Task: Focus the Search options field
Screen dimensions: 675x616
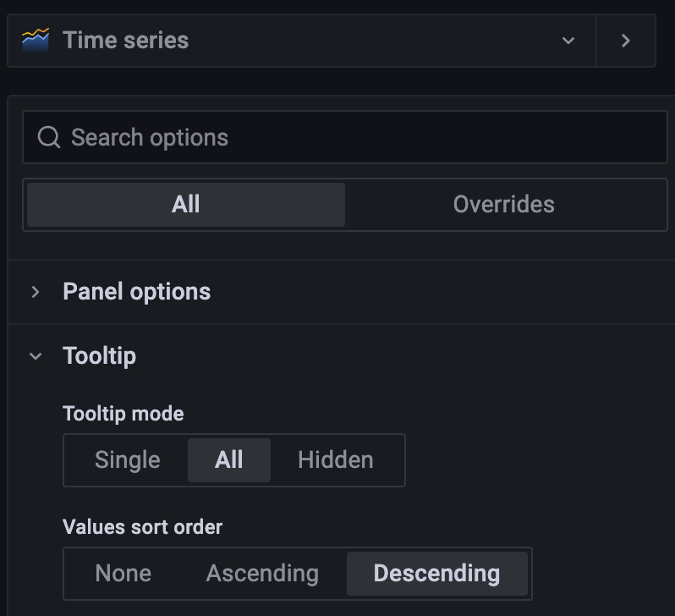Action: 355,137
